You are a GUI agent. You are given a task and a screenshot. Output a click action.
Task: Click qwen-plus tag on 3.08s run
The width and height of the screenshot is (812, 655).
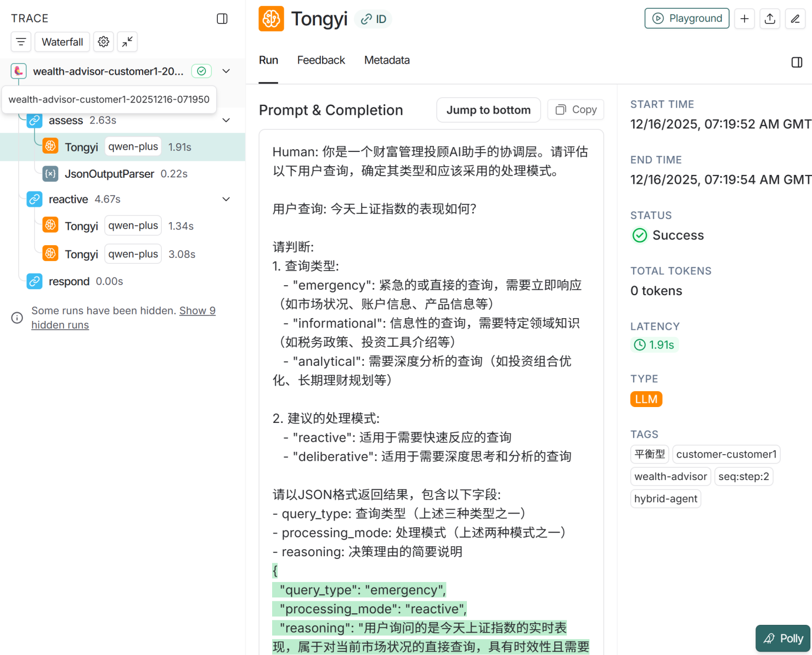point(133,253)
